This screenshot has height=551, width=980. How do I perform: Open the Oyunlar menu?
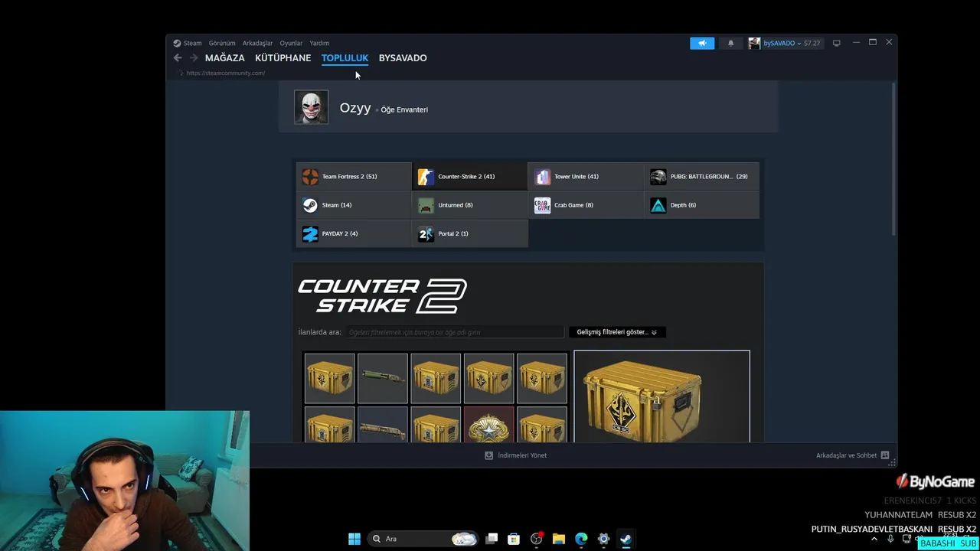point(291,43)
